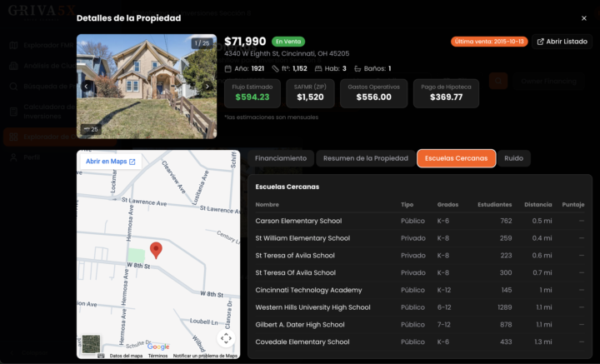
Task: Click the Flujo Estimado $594.23 card
Action: (252, 93)
